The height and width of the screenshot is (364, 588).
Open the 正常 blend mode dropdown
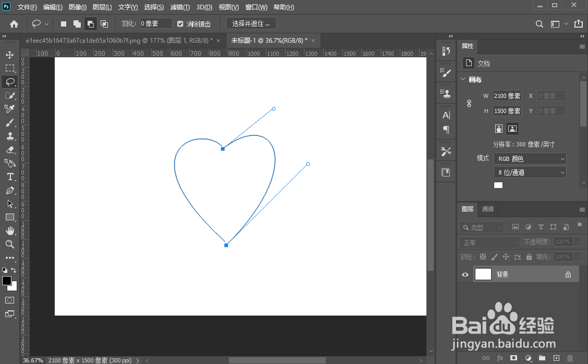coord(489,242)
